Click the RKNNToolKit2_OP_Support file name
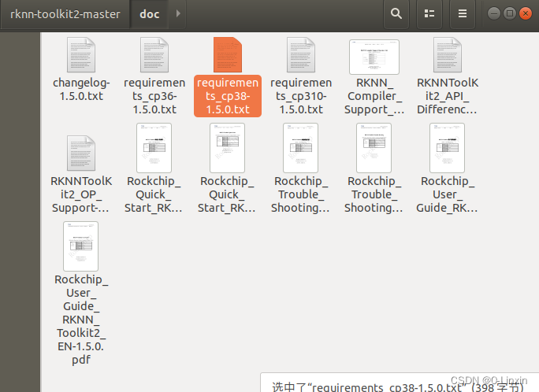 81,194
